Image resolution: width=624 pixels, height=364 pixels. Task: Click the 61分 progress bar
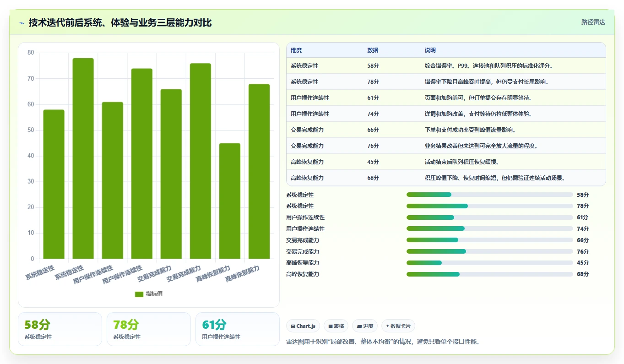[490, 217]
